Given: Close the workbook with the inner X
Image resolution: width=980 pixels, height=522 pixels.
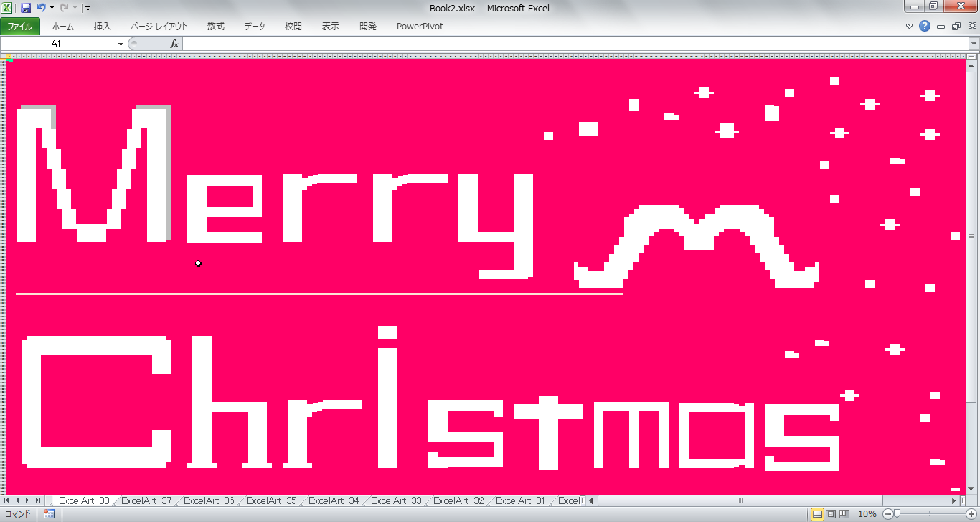Looking at the screenshot, I should [x=971, y=27].
